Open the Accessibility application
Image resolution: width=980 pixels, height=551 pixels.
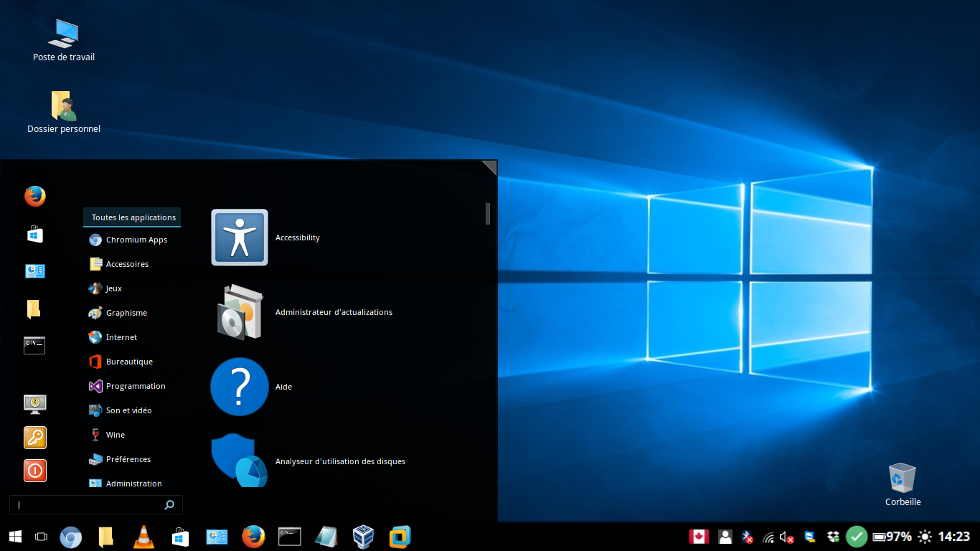[297, 237]
